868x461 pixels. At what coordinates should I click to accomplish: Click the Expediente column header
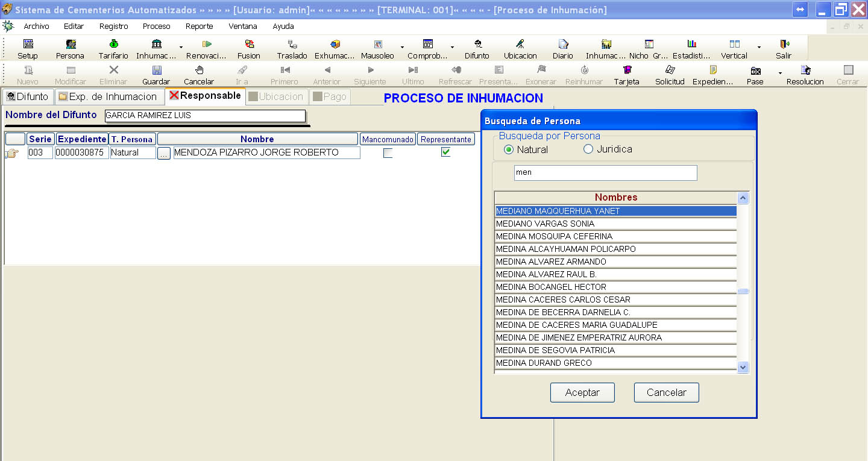coord(81,139)
